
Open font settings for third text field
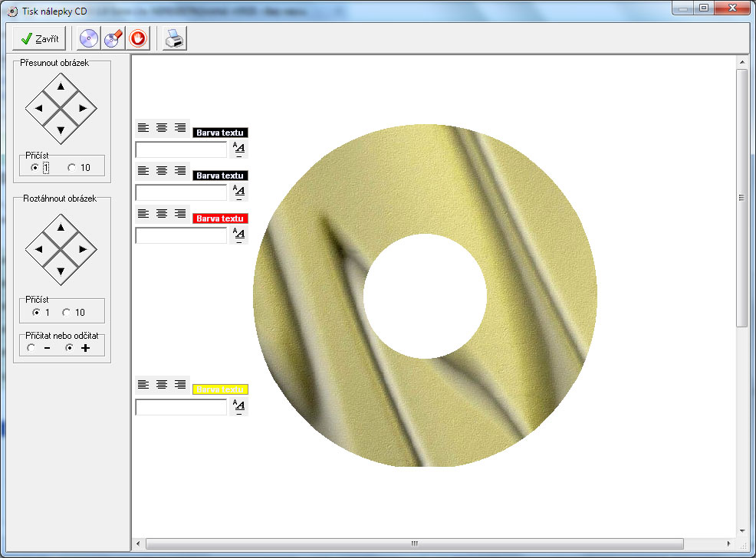[238, 235]
